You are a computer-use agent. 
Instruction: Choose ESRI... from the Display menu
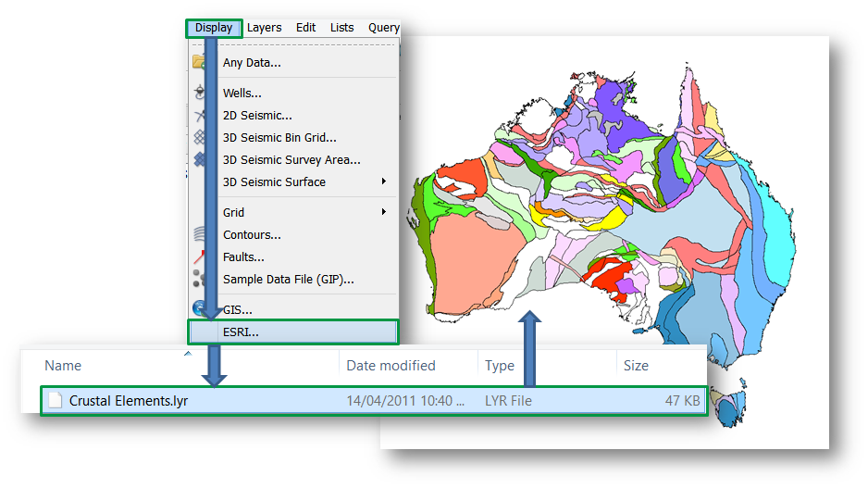tap(241, 332)
